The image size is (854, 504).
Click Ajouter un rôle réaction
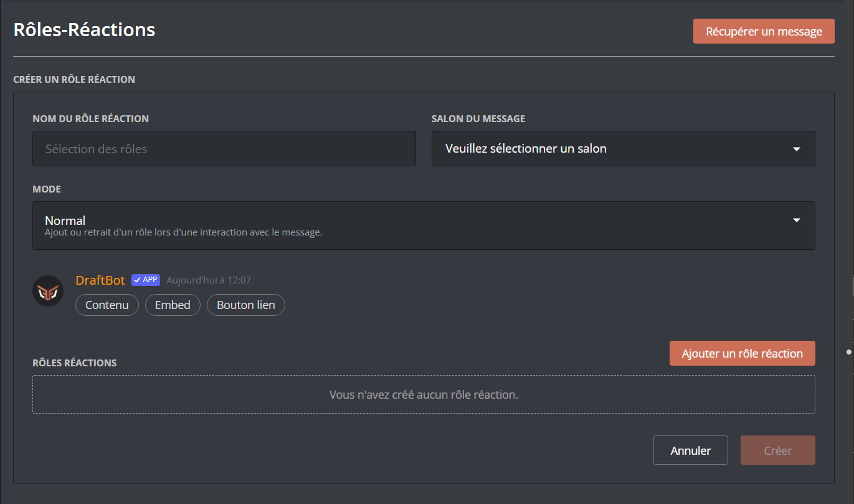tap(742, 353)
